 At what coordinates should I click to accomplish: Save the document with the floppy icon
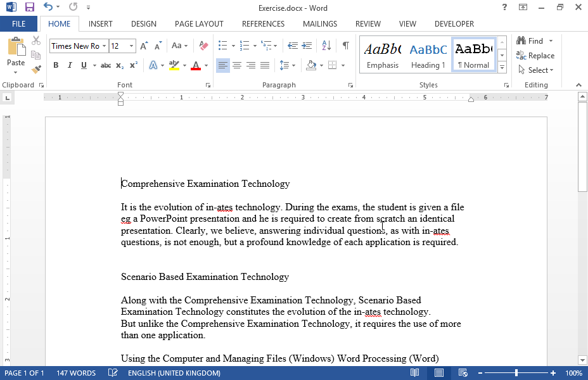[29, 7]
